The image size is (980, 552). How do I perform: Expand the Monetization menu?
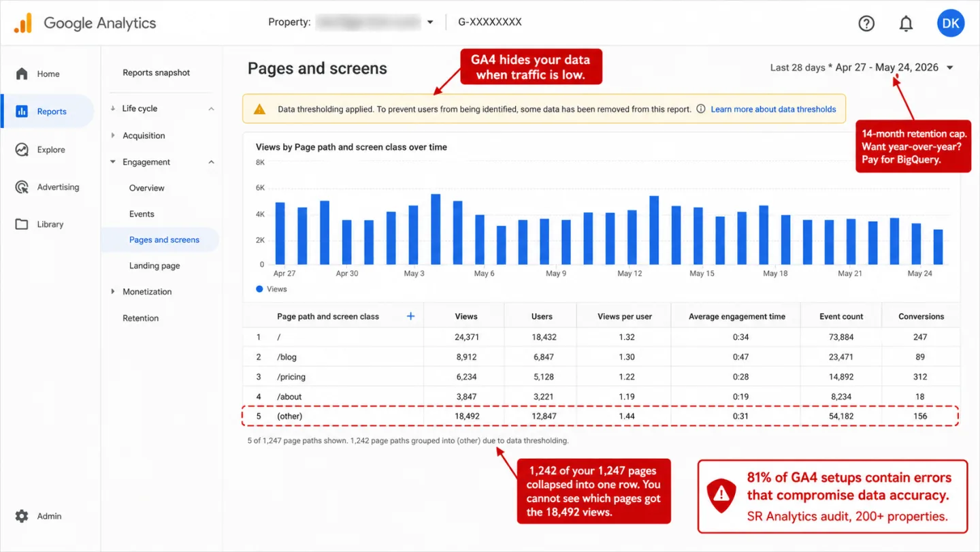click(113, 291)
